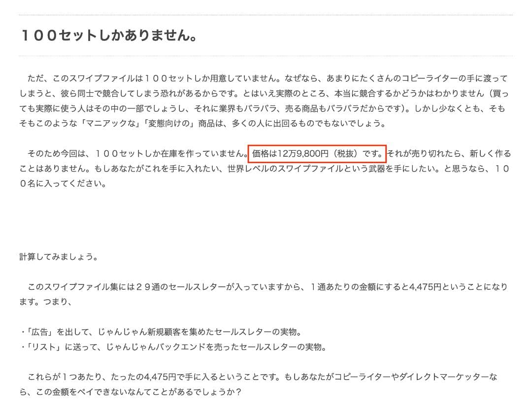Click the text ます。つまり、

coord(46,302)
